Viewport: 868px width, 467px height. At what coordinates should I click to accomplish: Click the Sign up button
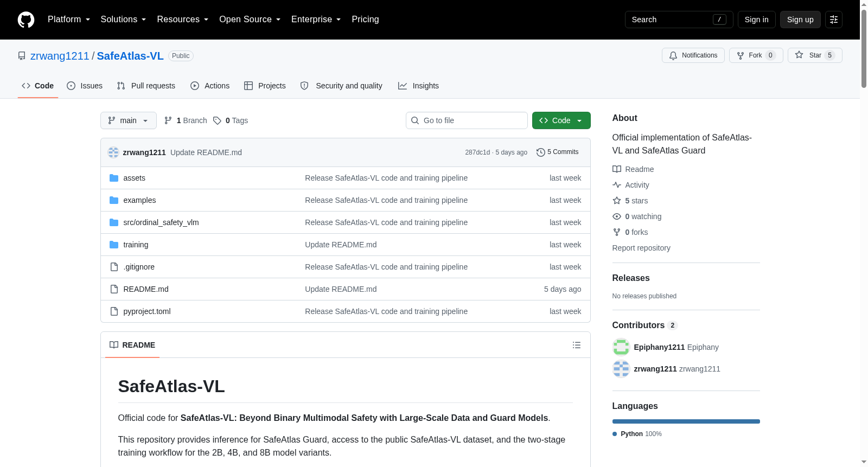[800, 20]
